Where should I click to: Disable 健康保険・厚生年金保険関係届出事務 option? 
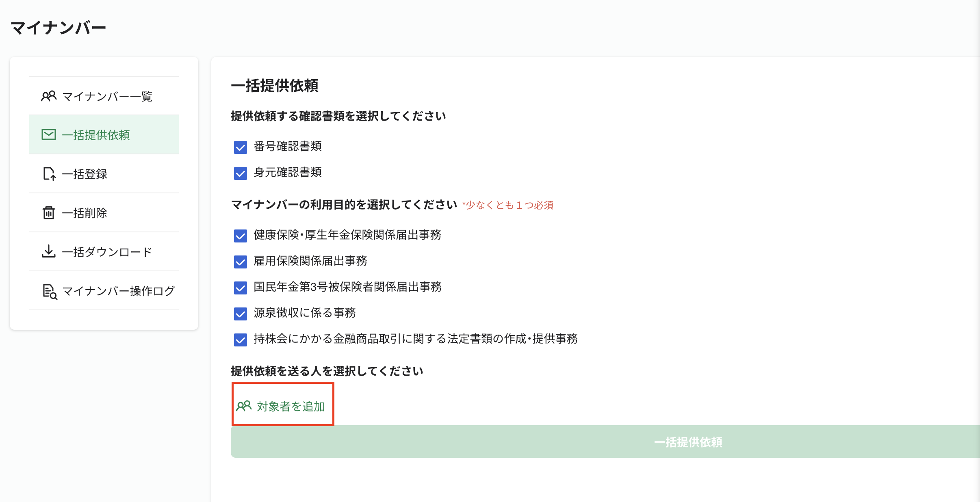coord(240,236)
